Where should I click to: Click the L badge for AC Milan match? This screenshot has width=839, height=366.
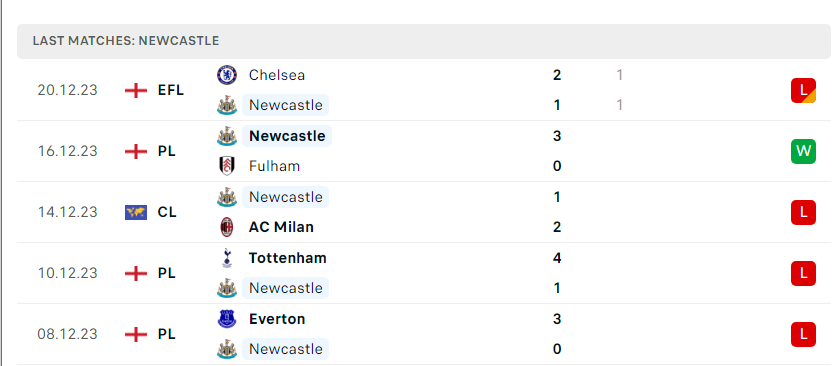[x=803, y=212]
